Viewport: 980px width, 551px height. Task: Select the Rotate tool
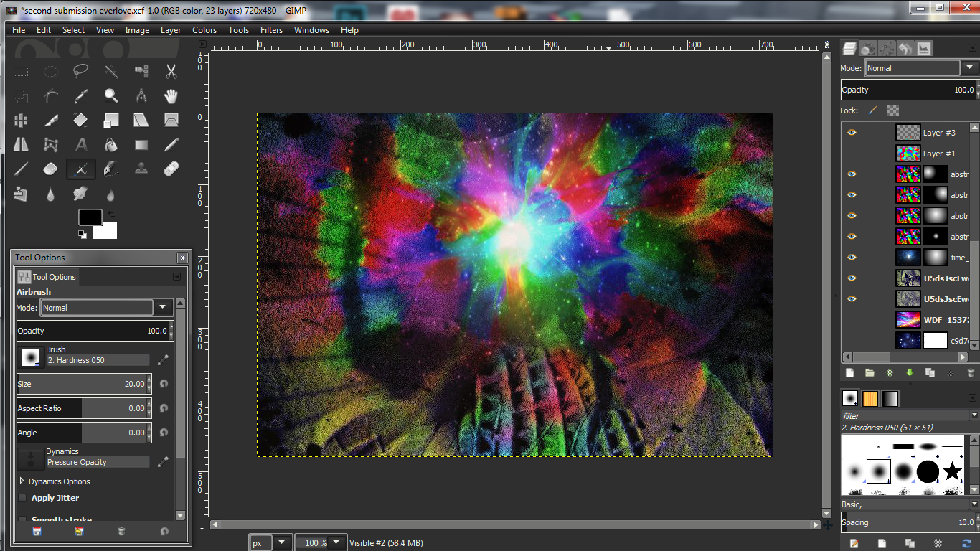tap(80, 120)
